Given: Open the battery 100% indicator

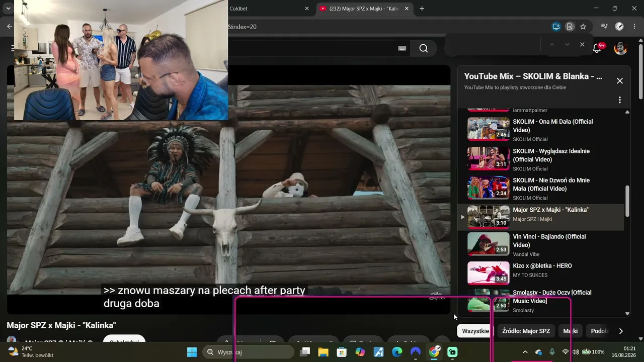Looking at the screenshot, I should [594, 352].
